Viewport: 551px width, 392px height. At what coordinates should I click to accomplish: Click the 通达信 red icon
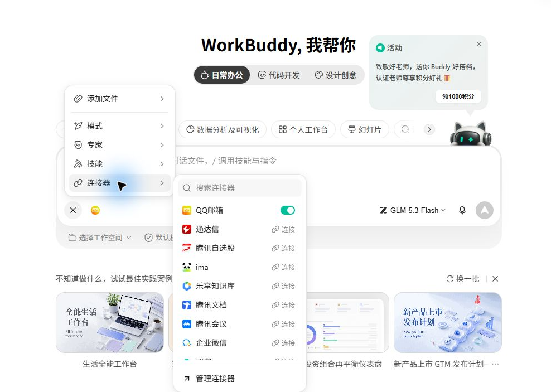click(x=187, y=229)
